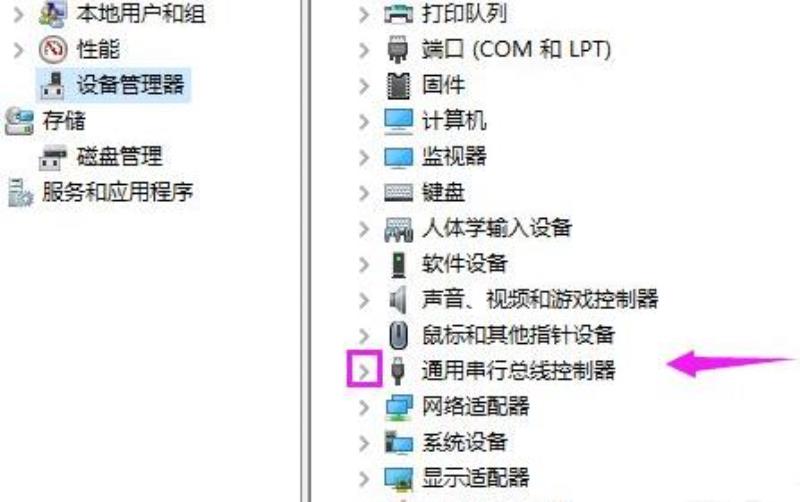The width and height of the screenshot is (800, 502).
Task: Select the 计算机 device category
Action: click(x=454, y=121)
